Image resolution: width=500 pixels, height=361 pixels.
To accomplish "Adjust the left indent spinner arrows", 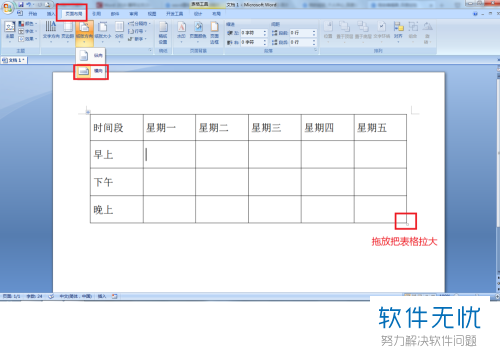I will point(265,33).
